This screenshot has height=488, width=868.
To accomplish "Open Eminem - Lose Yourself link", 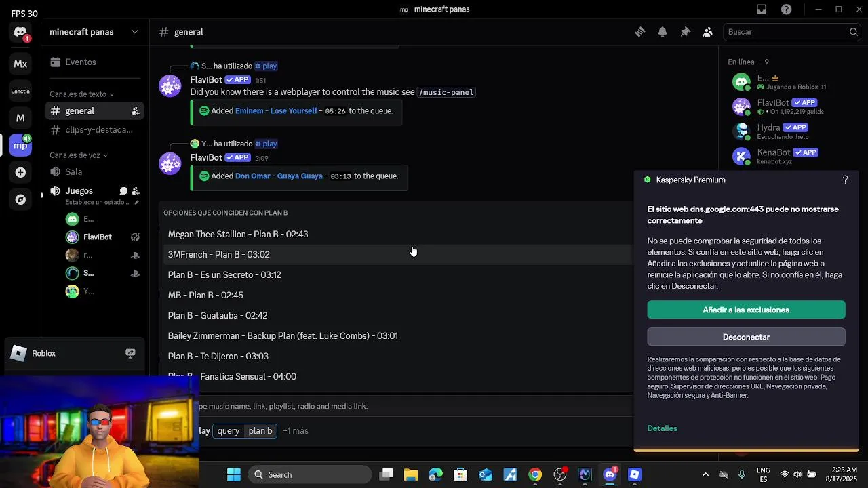I will pyautogui.click(x=276, y=110).
